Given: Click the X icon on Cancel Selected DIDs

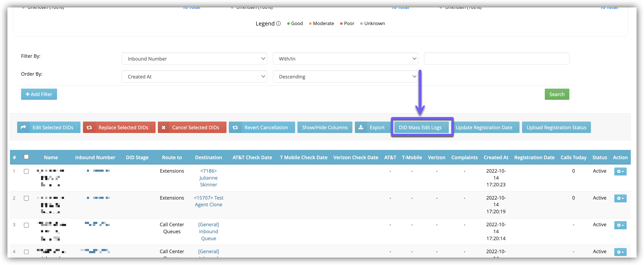Looking at the screenshot, I should [x=163, y=128].
